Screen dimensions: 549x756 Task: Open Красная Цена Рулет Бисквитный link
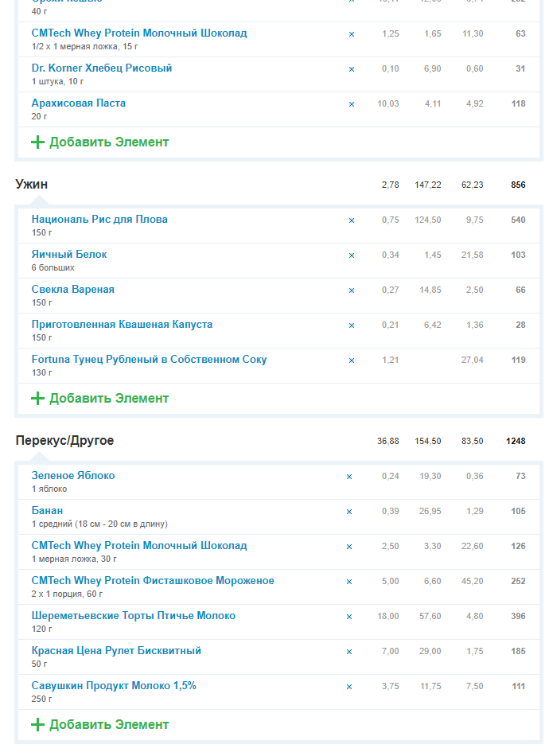[116, 651]
